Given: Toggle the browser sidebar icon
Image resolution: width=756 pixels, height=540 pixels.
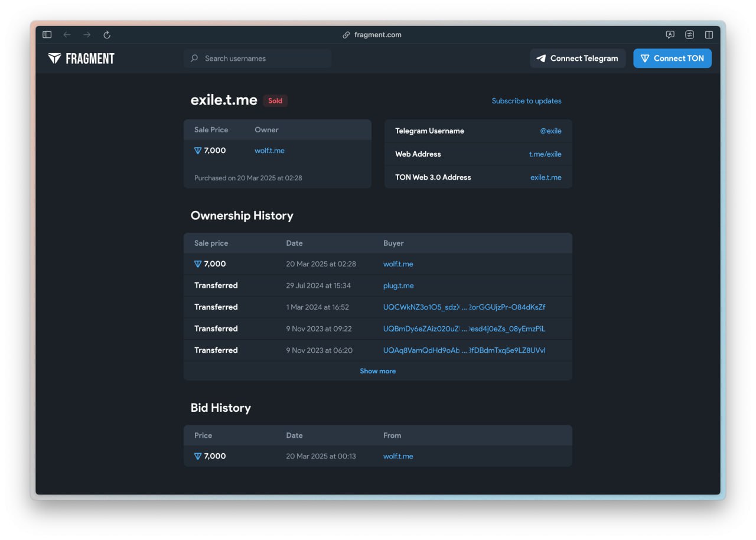Looking at the screenshot, I should coord(47,35).
